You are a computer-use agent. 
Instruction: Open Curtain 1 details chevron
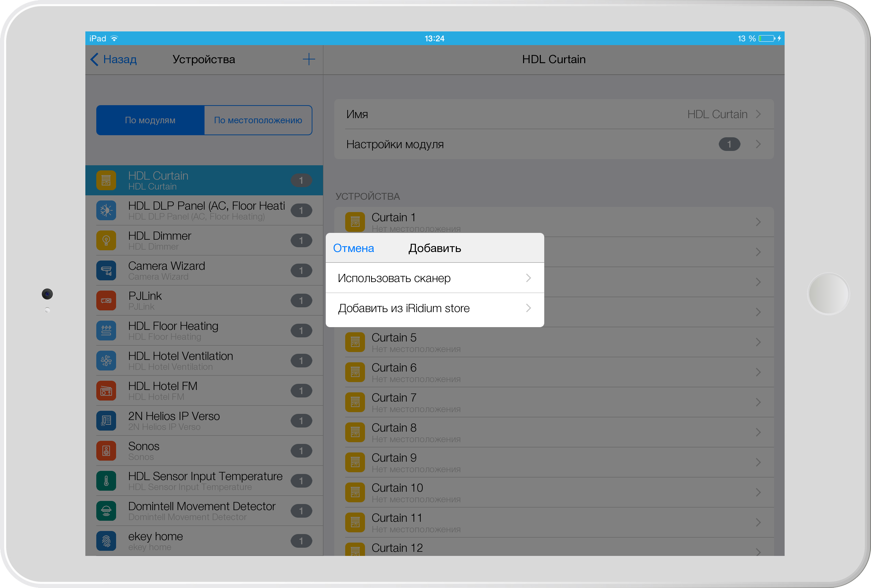tap(758, 222)
